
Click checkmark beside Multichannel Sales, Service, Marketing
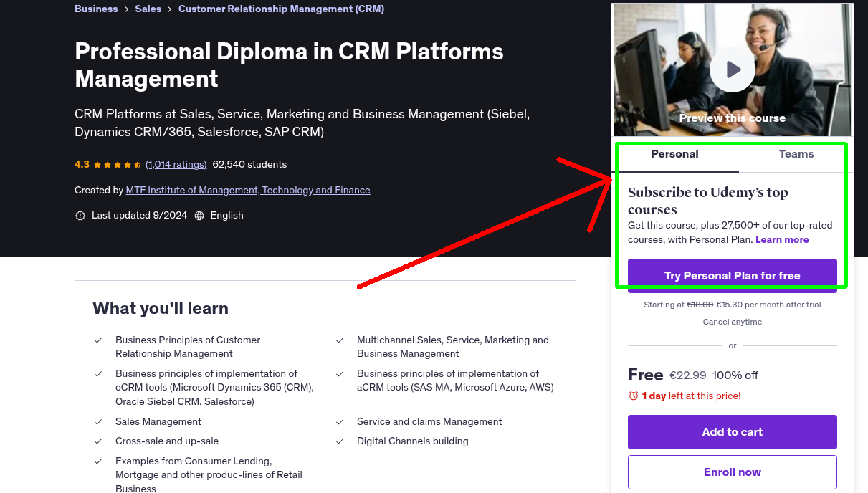click(340, 340)
